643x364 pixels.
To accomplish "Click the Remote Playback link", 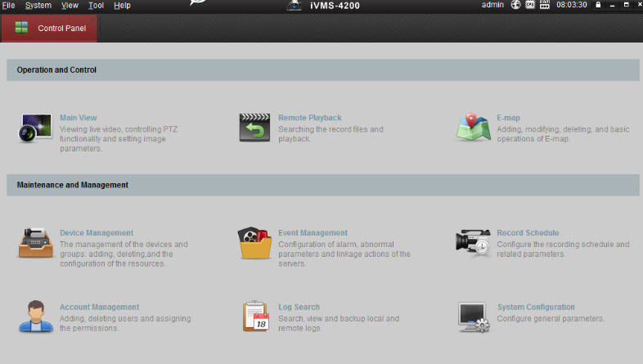I will 310,118.
